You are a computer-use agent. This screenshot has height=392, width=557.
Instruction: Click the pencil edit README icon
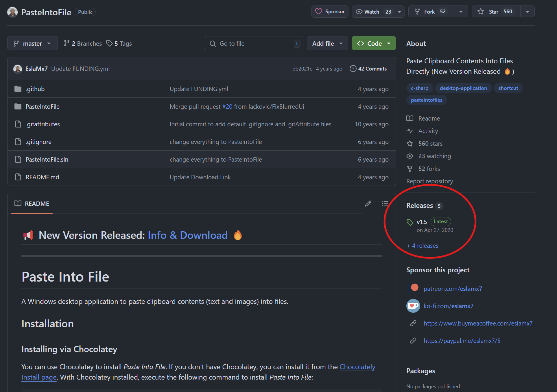coord(368,204)
